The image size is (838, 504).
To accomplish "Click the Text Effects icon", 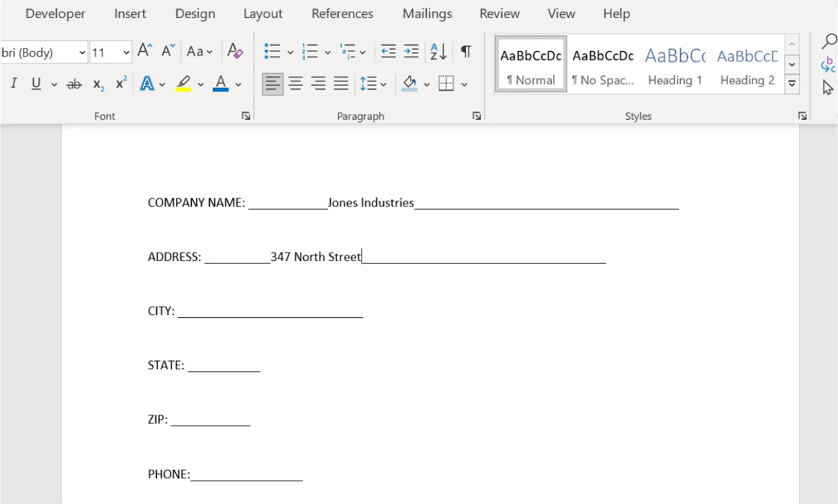I will (147, 83).
